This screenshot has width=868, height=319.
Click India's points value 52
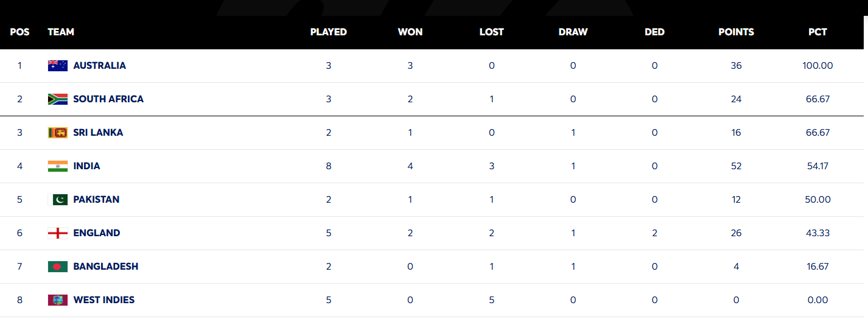pyautogui.click(x=736, y=166)
